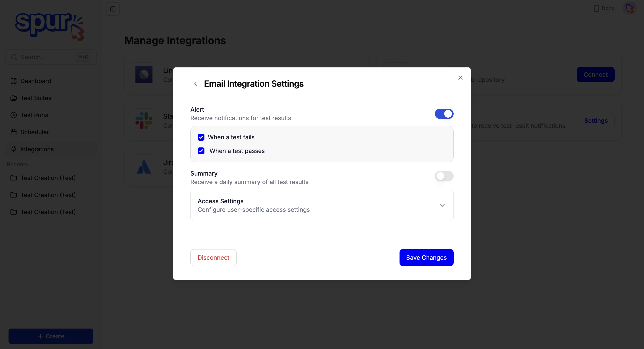Viewport: 644px width, 349px height.
Task: Click the Search input field
Action: 47,57
